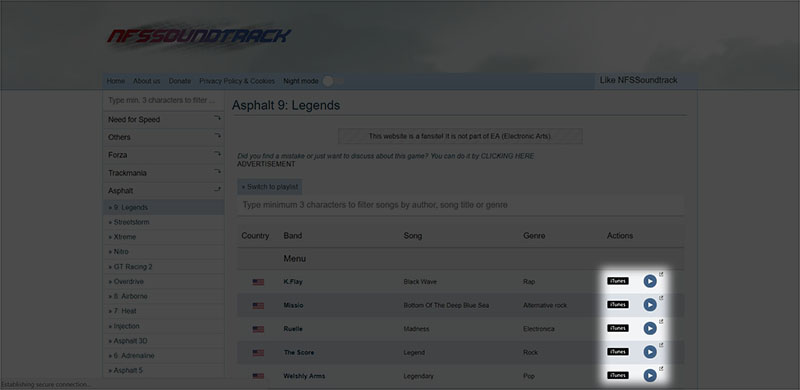Select 8: Airborne in sidebar
Image resolution: width=800 pixels, height=390 pixels.
pyautogui.click(x=163, y=296)
